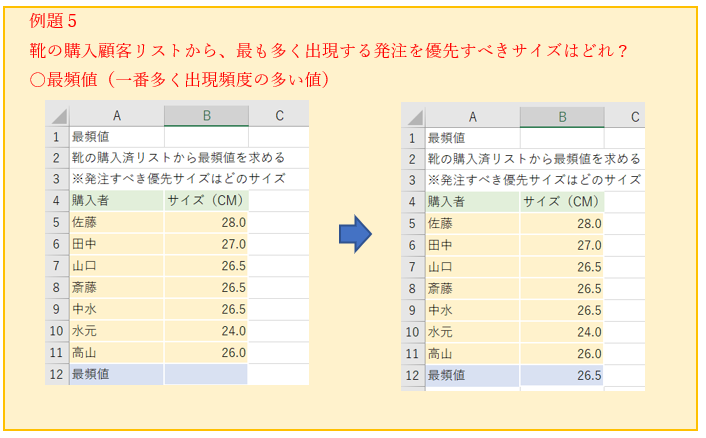Click the 26.0 value in right sheet
Image resolution: width=706 pixels, height=438 pixels.
[x=562, y=353]
